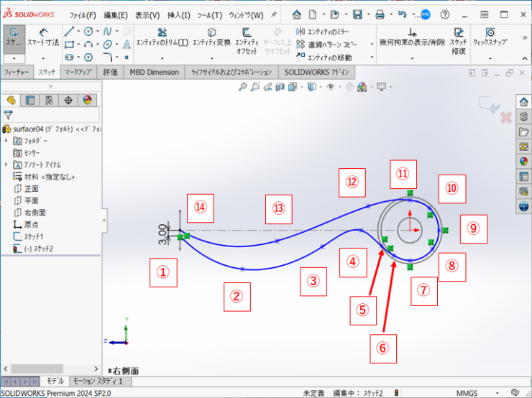Open the Appearances color ball in task pane
This screenshot has width=532, height=398.
[x=523, y=161]
